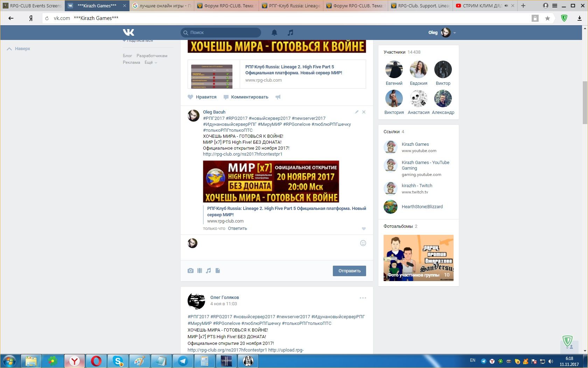This screenshot has height=368, width=588.
Task: Click Ответить under the comment
Action: tap(237, 229)
